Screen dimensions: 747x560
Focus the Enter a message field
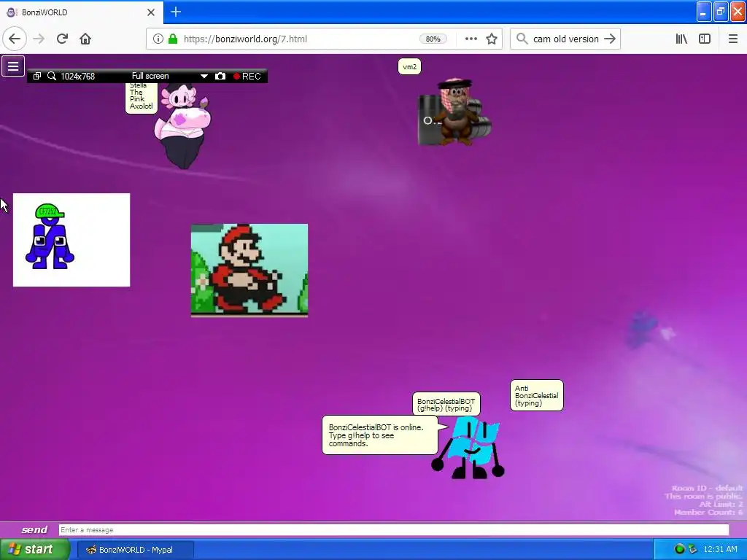point(393,529)
